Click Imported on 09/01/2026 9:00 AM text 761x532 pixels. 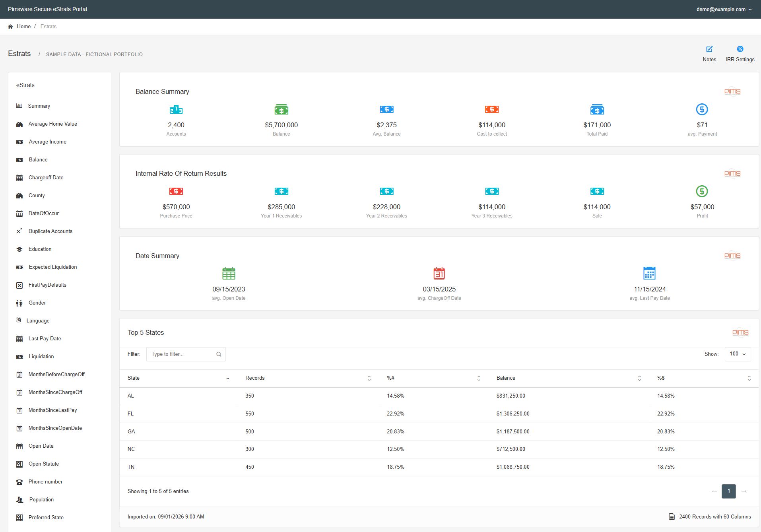pyautogui.click(x=166, y=517)
